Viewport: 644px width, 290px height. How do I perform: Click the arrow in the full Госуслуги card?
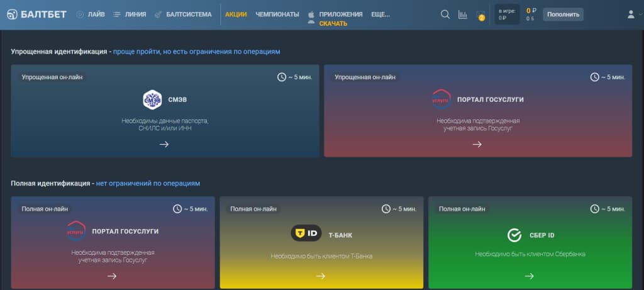click(112, 276)
